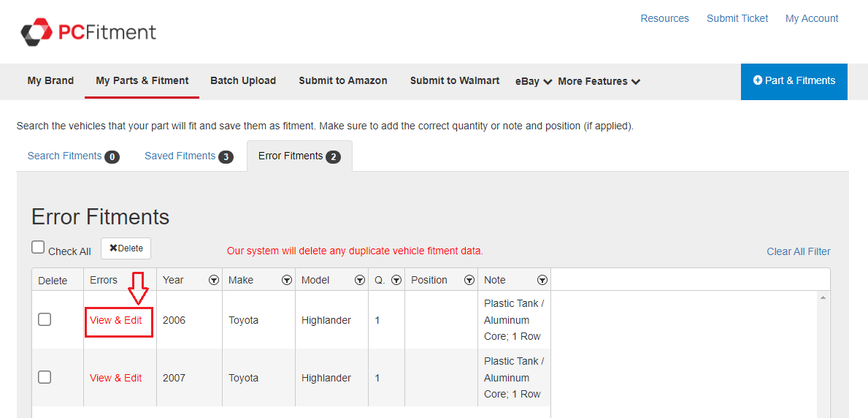Image resolution: width=868 pixels, height=418 pixels.
Task: Click View & Edit for 2006 Toyota
Action: [116, 320]
